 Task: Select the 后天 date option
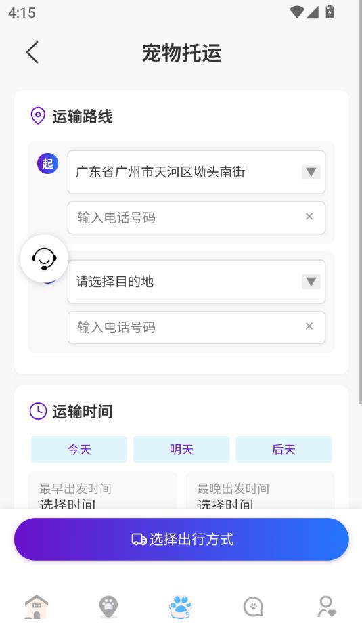coord(284,450)
